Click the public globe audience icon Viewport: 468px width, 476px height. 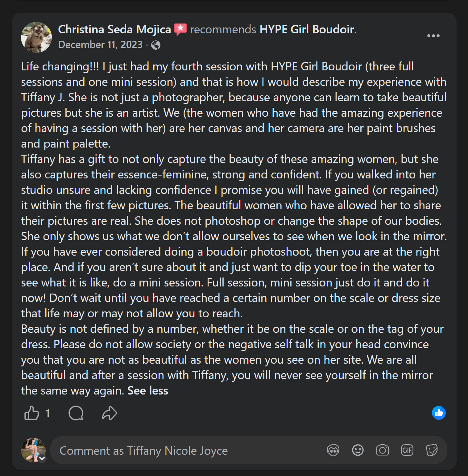[156, 45]
